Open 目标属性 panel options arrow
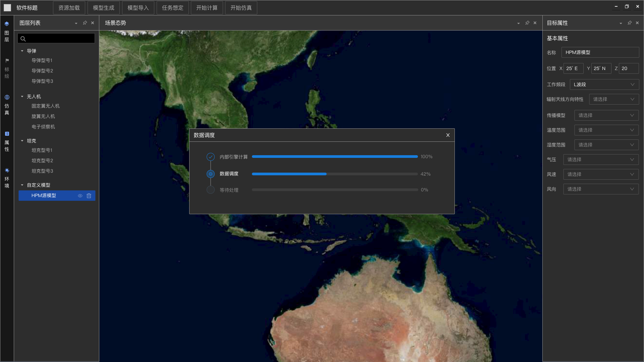644x362 pixels. (621, 23)
